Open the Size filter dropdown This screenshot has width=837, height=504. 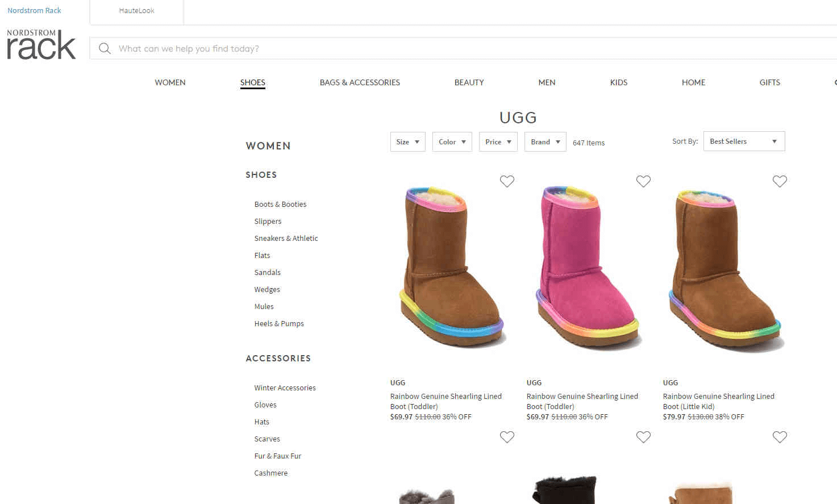(x=407, y=141)
